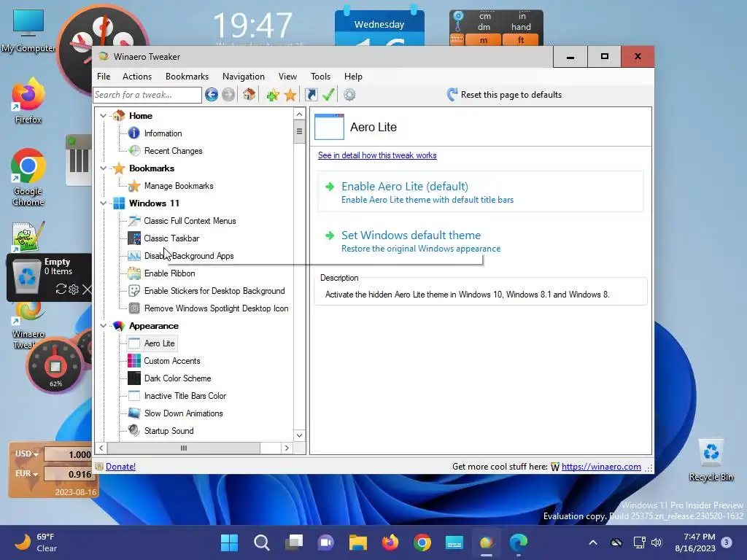Show hidden tray icons chevron
Viewport: 747px width, 560px height.
click(592, 542)
